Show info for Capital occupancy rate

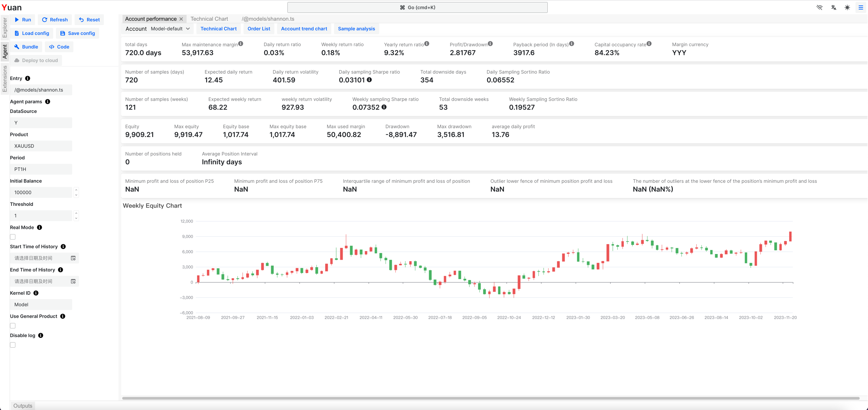649,44
